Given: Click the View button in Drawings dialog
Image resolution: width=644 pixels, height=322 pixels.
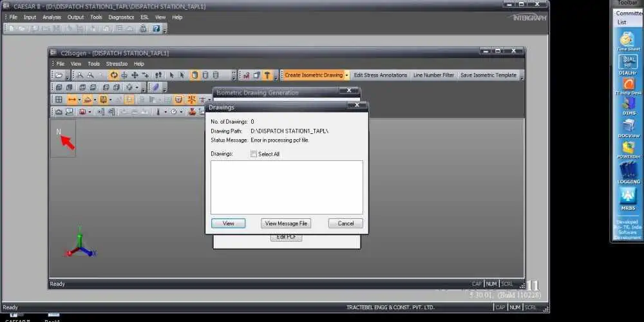Looking at the screenshot, I should [x=228, y=223].
